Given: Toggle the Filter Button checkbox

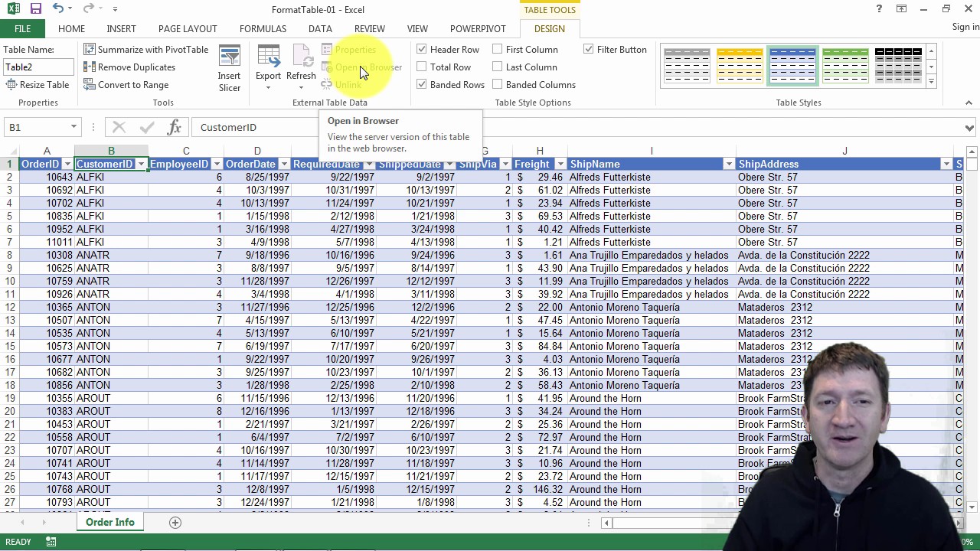Looking at the screenshot, I should click(x=589, y=49).
